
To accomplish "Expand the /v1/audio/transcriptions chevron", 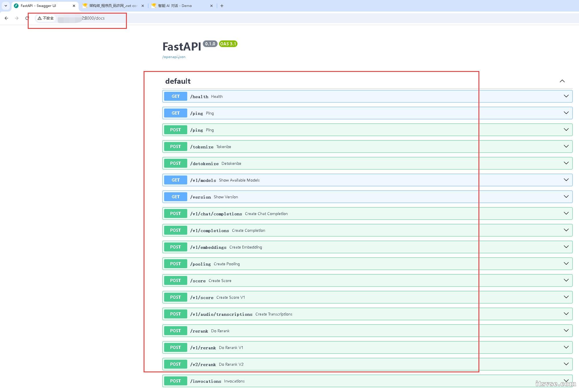I will pyautogui.click(x=566, y=314).
